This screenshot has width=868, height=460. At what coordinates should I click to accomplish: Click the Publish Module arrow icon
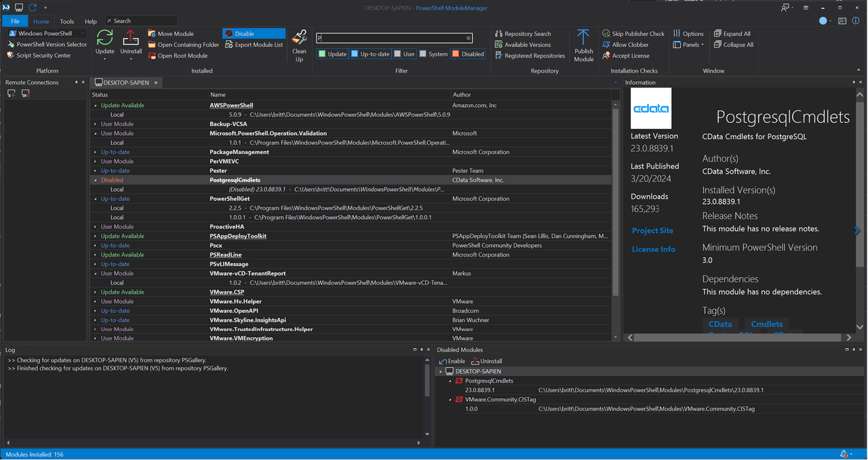(583, 37)
